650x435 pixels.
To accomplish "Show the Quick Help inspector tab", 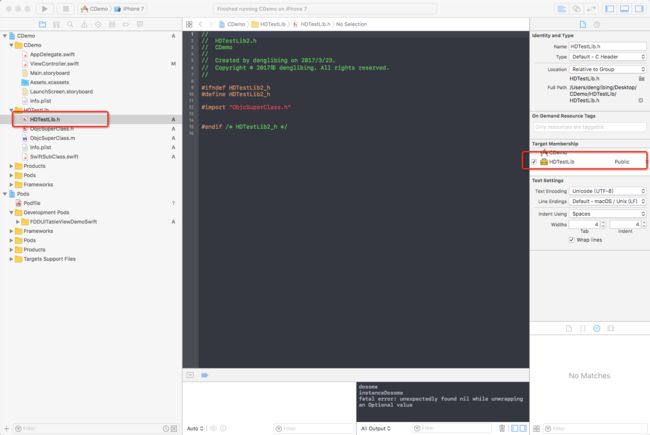I will pyautogui.click(x=597, y=24).
